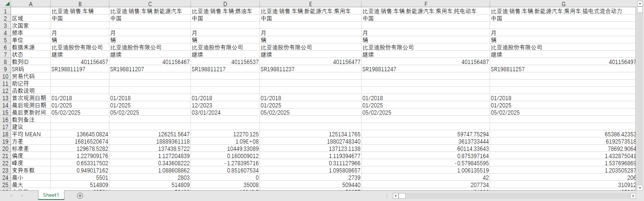Select mean value 136645.0824
Screen dimensions: 644x201
80,134
